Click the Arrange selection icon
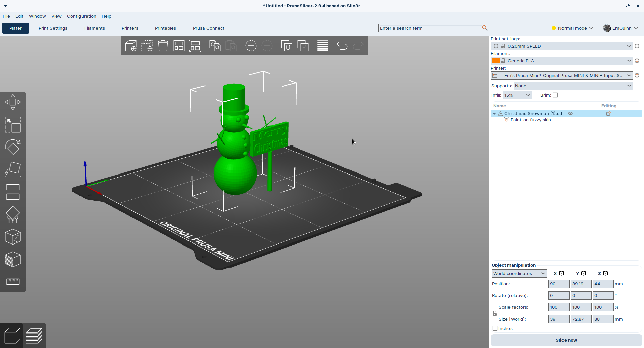The height and width of the screenshot is (348, 644). 195,46
